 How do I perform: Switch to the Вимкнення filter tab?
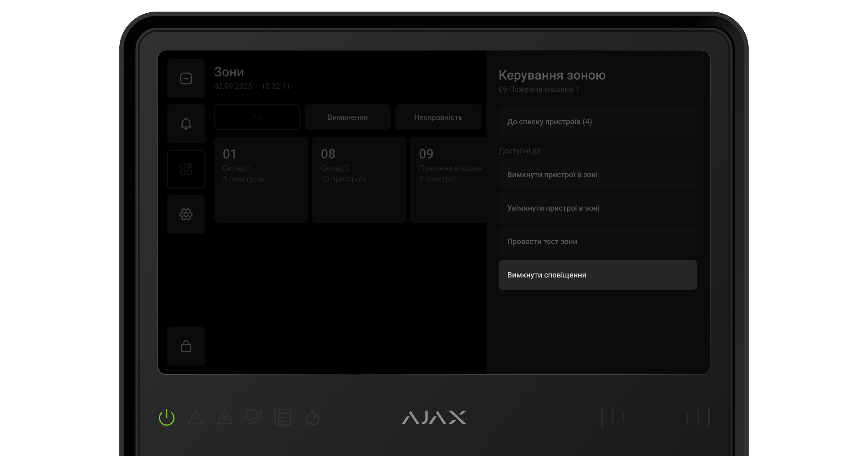348,117
